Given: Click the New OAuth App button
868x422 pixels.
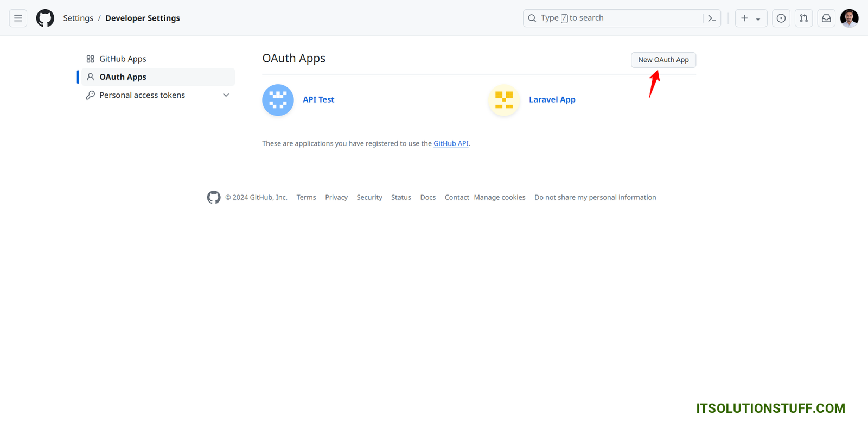Looking at the screenshot, I should coord(663,60).
